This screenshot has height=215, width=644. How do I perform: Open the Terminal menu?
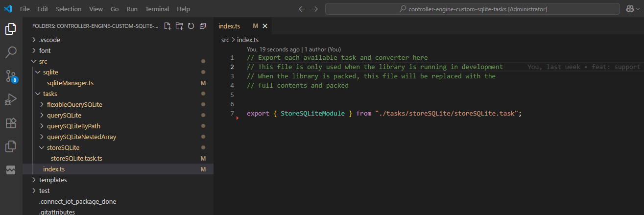pos(157,9)
